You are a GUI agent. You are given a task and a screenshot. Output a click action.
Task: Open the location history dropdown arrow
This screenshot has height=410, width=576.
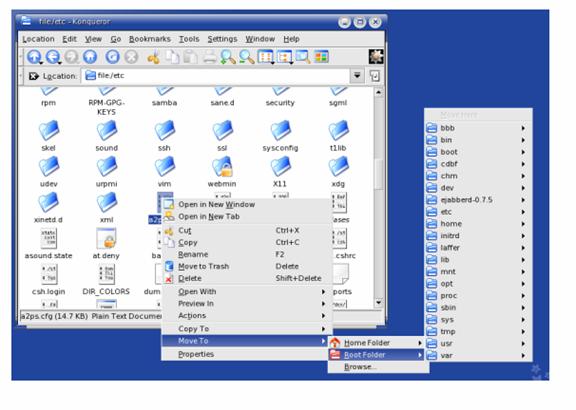point(357,76)
